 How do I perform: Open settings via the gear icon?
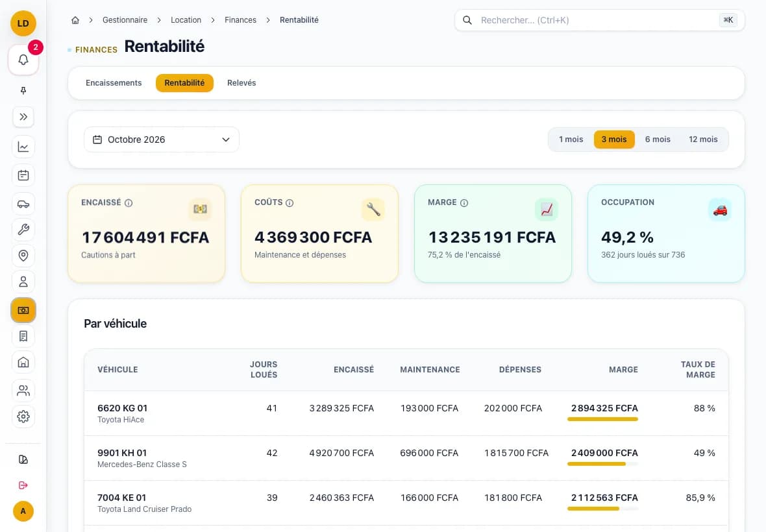coord(23,417)
